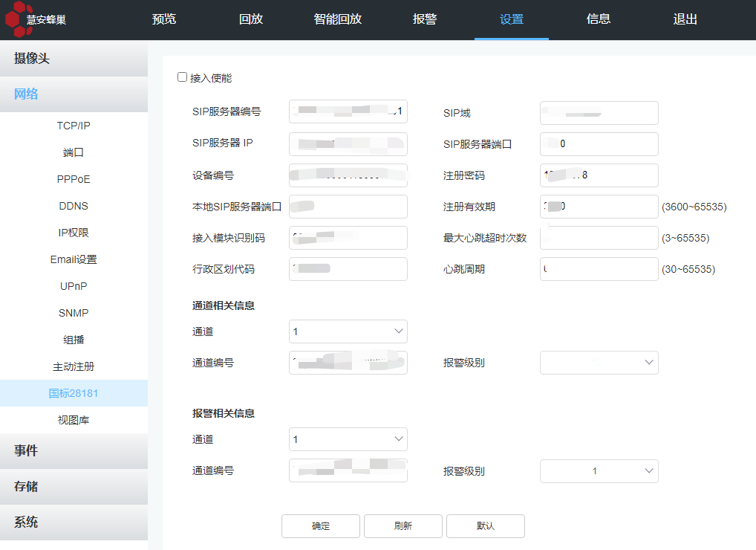
Task: Open the 回放 tab
Action: click(x=251, y=19)
